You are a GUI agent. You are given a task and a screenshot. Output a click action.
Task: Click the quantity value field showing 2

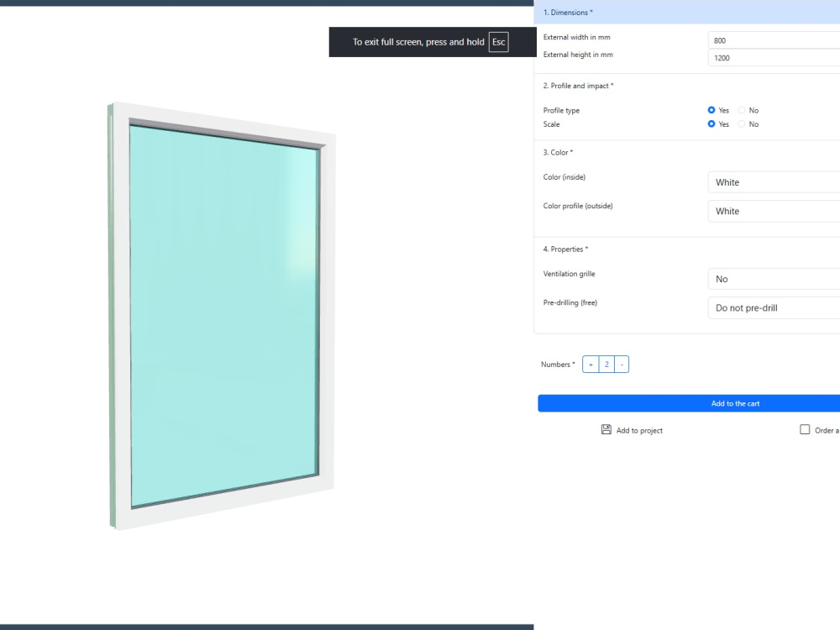pyautogui.click(x=606, y=365)
